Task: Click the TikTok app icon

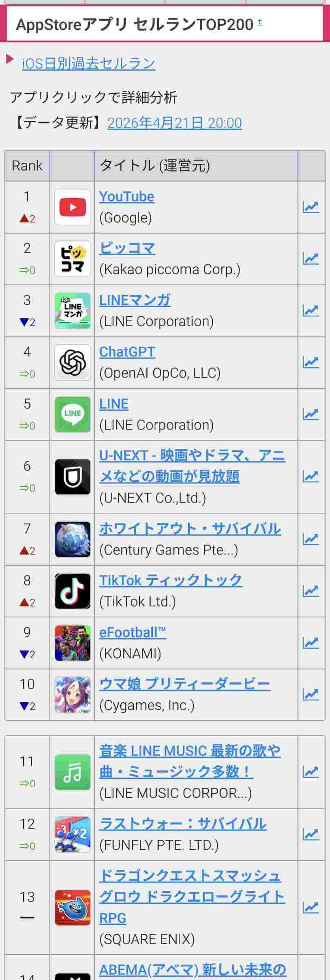Action: (73, 591)
